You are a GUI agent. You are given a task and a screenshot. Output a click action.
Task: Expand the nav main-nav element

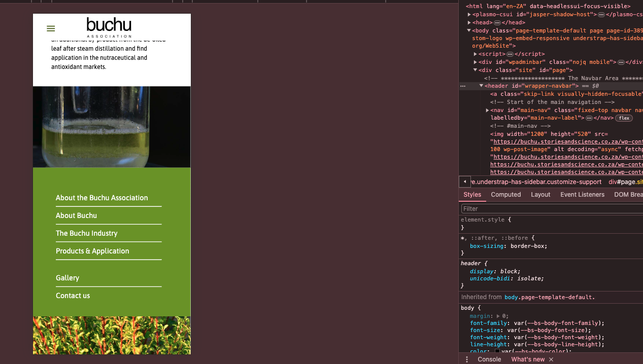click(x=488, y=110)
